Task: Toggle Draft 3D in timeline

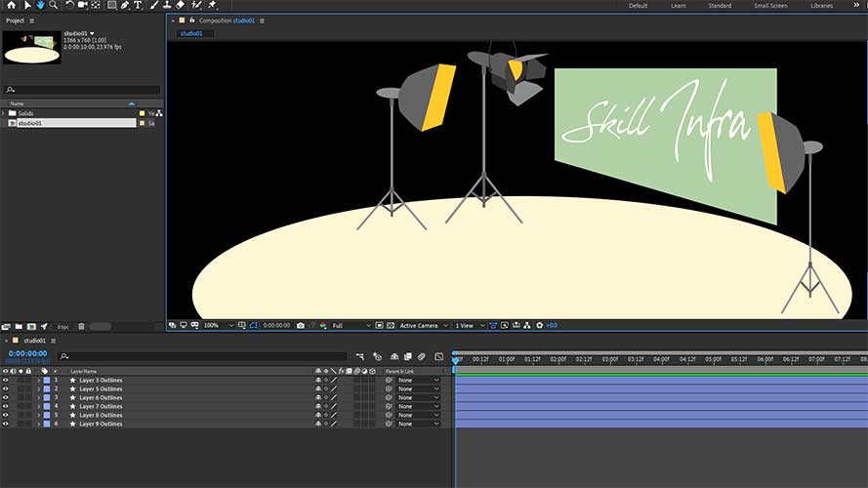Action: coord(378,357)
